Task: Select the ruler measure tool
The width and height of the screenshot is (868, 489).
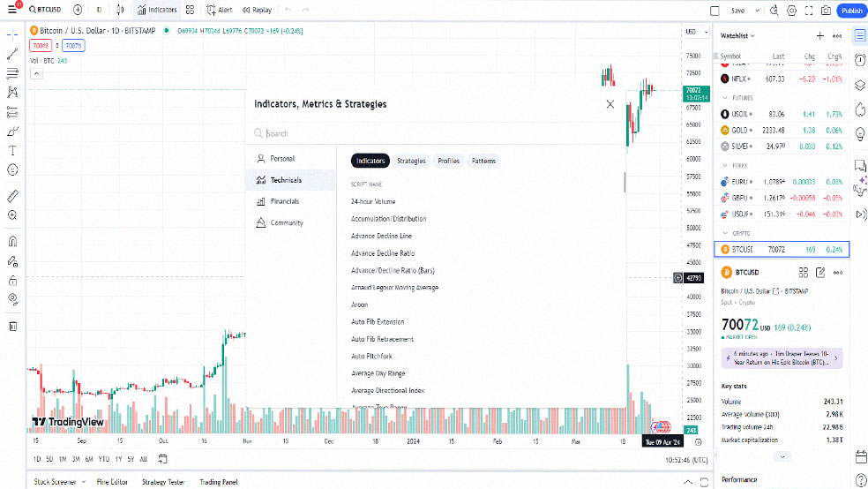Action: 12,195
